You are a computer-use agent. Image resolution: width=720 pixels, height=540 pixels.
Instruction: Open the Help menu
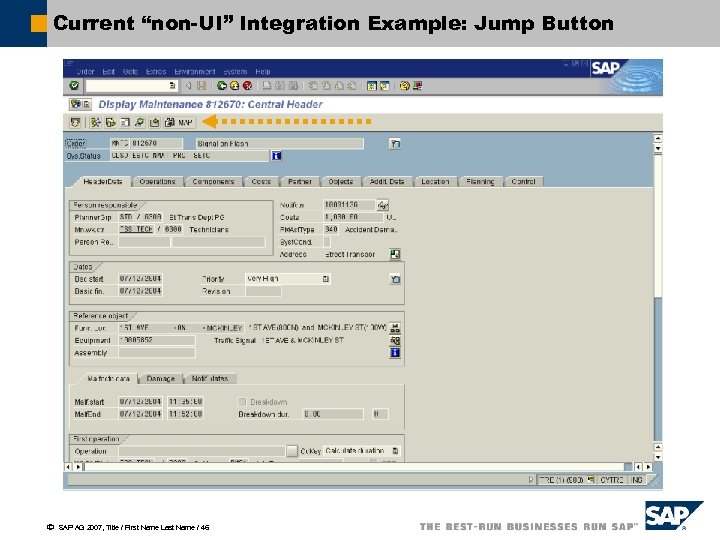coord(263,72)
